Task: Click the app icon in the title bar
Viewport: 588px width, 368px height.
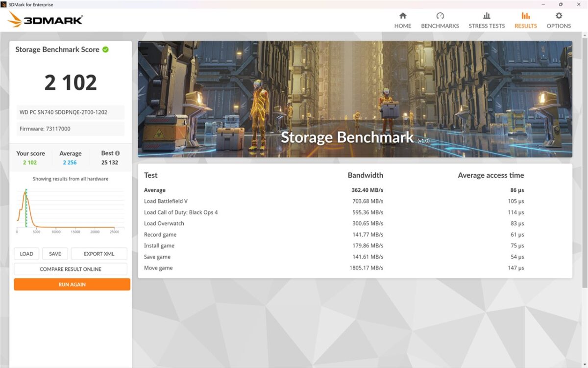Action: [x=4, y=4]
